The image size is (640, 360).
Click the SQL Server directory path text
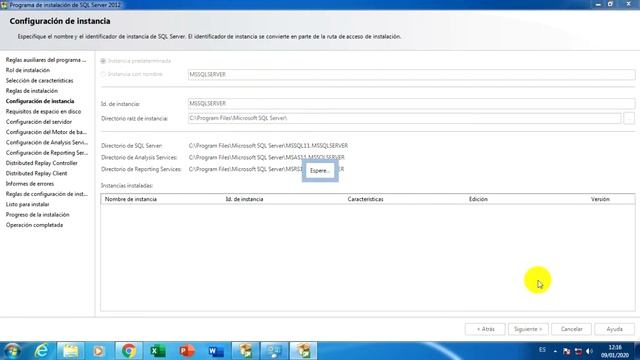[268, 146]
